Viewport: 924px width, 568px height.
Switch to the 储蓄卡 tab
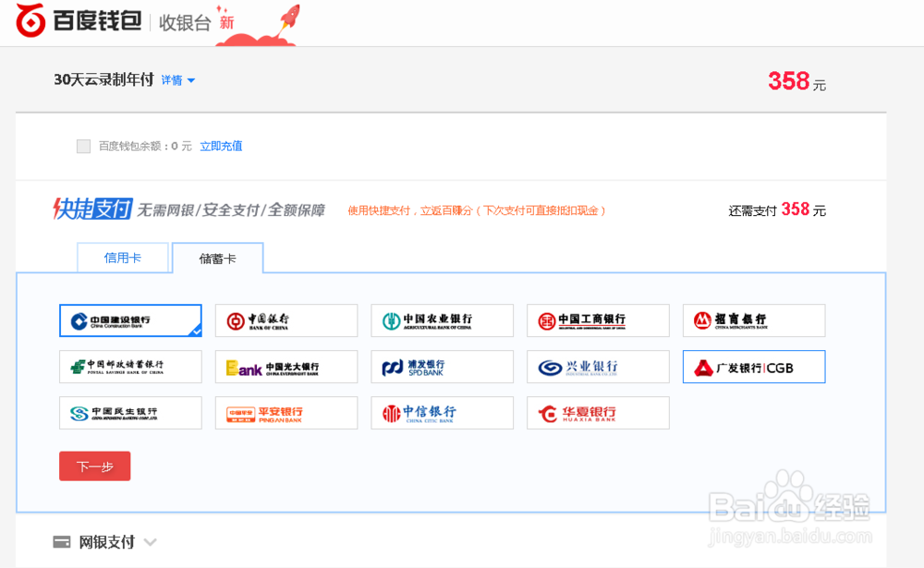pos(217,258)
